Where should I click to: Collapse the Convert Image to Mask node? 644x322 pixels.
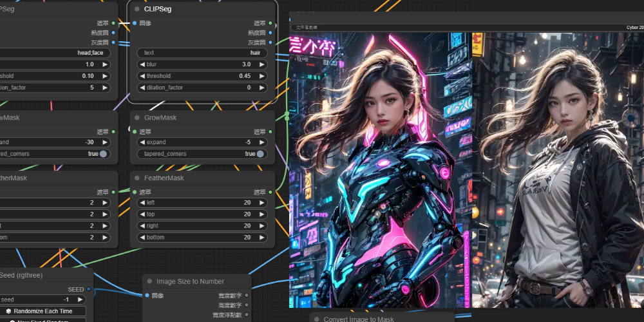pyautogui.click(x=316, y=319)
